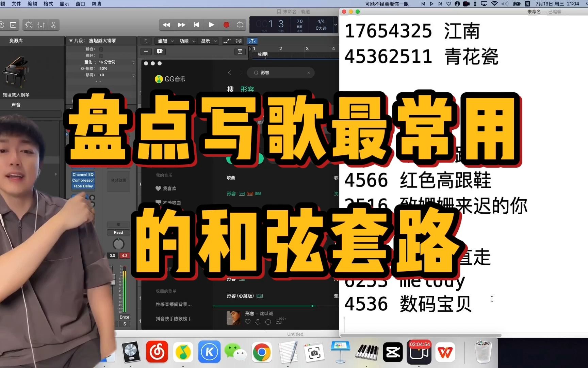Open the LCD display mode dropdown arrow

coord(336,25)
